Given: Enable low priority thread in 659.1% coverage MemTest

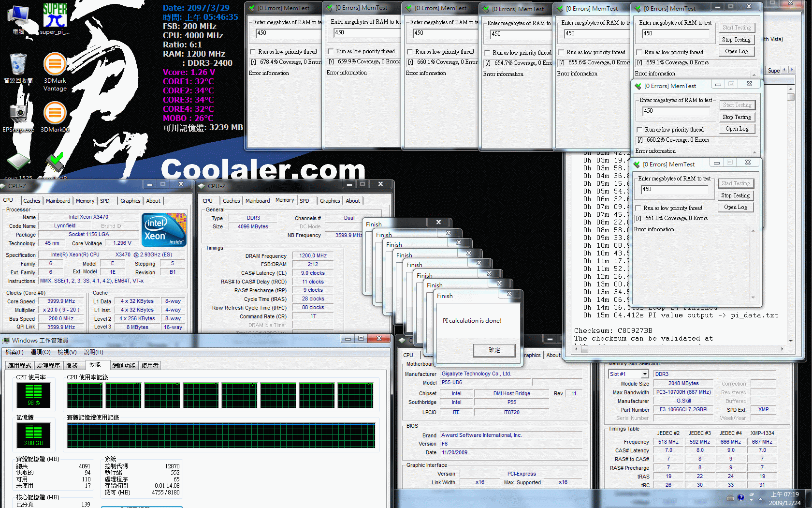Looking at the screenshot, I should point(639,52).
